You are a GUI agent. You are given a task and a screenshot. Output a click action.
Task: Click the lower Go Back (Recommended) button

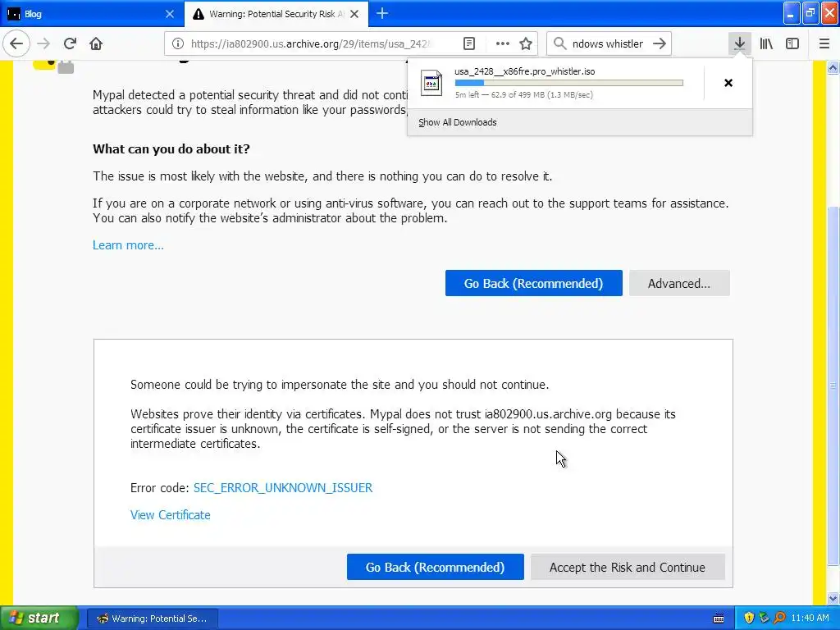tap(435, 567)
